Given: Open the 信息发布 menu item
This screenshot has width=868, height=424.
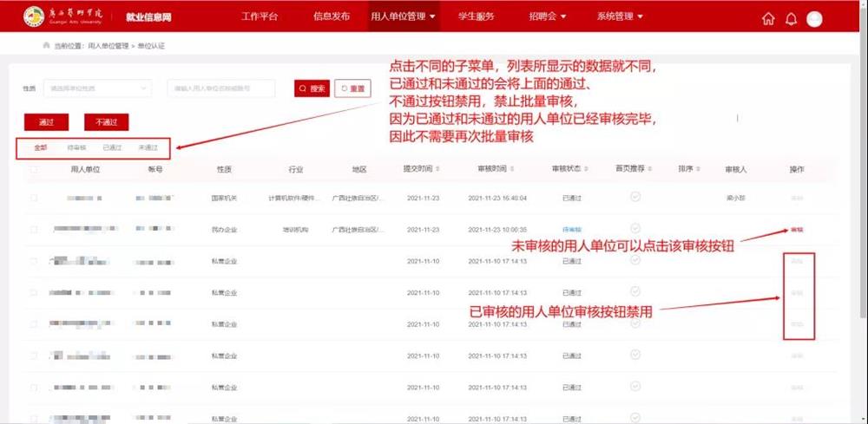Looking at the screenshot, I should pyautogui.click(x=331, y=16).
